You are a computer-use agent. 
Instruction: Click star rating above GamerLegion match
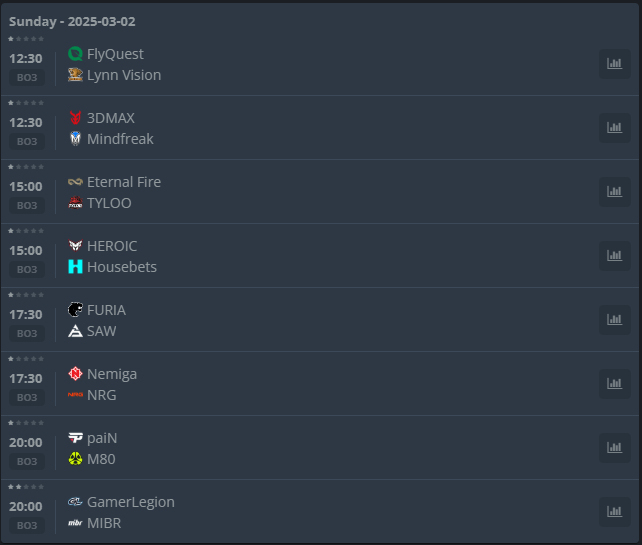pos(26,487)
